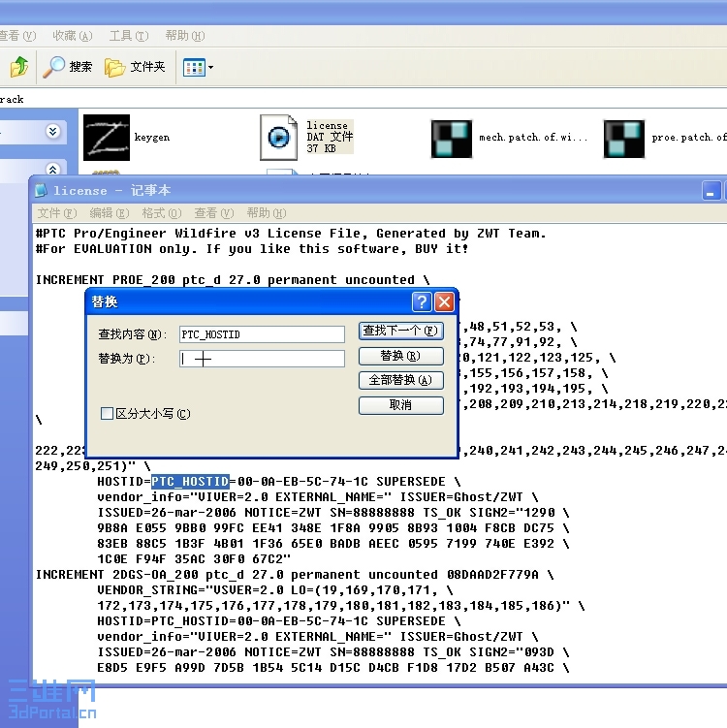727x728 pixels.
Task: Select the proe.patch file icon
Action: tap(624, 139)
